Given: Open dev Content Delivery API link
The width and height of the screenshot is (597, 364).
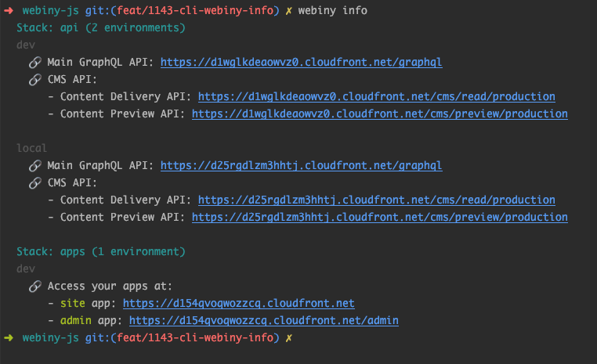Looking at the screenshot, I should (x=376, y=96).
